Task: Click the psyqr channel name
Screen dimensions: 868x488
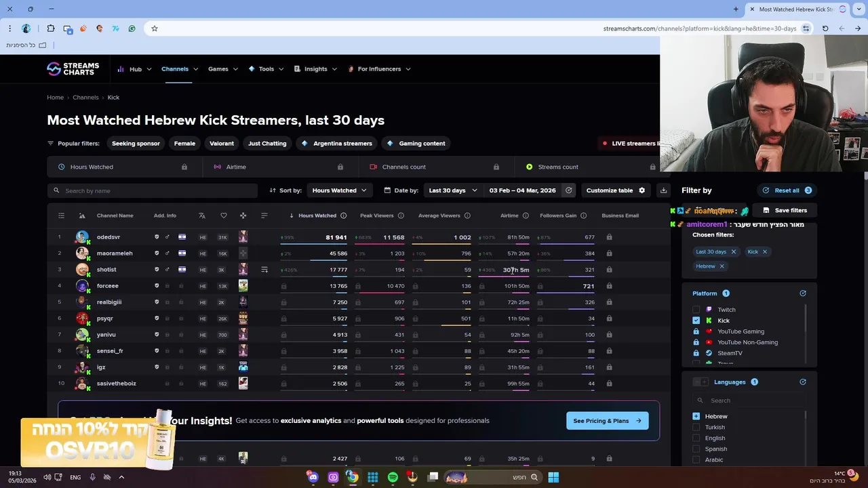Action: [105, 319]
